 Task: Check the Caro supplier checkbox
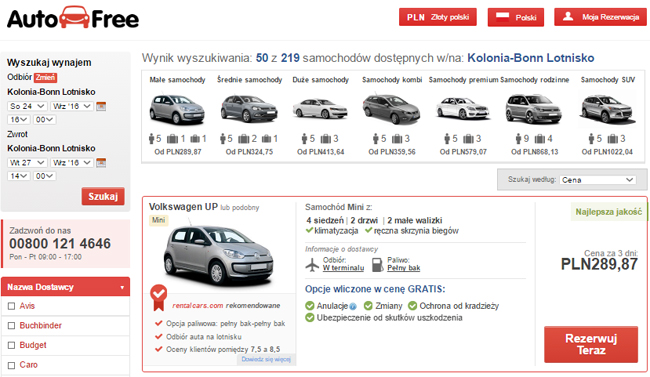click(x=12, y=365)
